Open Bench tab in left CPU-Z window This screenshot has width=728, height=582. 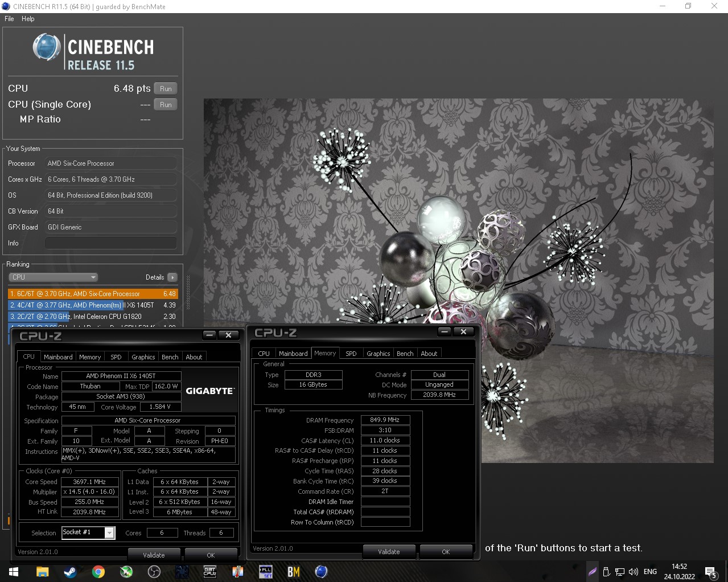tap(170, 357)
